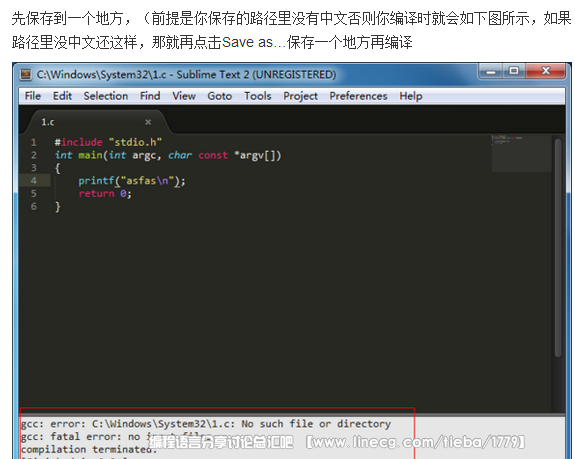Click the editor vertical scrollbar
This screenshot has width=575, height=459.
558,247
